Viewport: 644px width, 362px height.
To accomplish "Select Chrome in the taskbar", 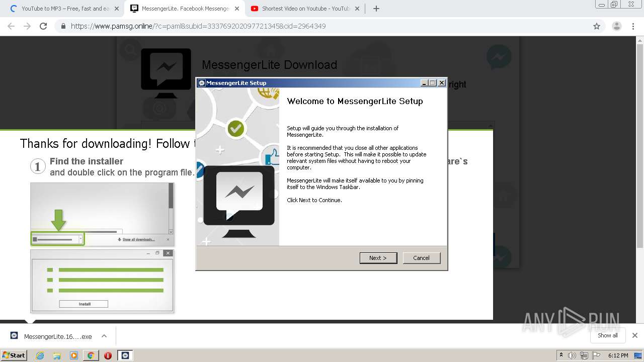I will (91, 355).
